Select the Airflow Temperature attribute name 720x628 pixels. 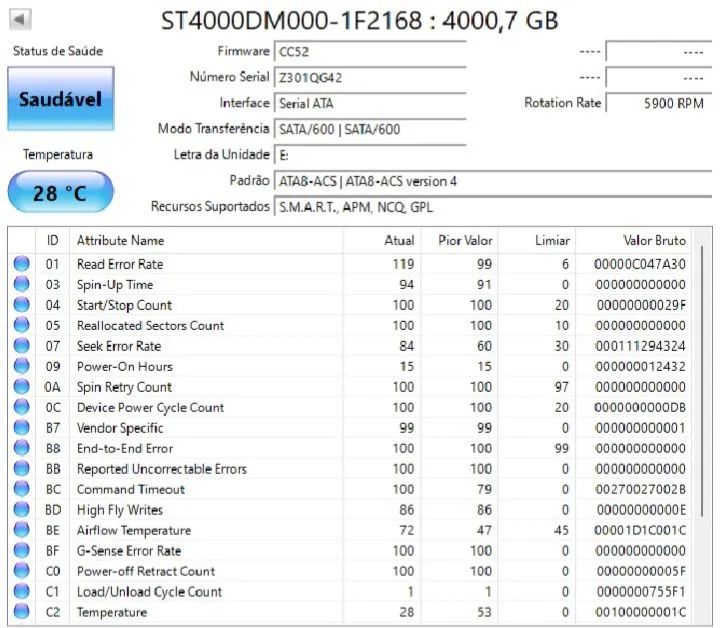point(134,530)
